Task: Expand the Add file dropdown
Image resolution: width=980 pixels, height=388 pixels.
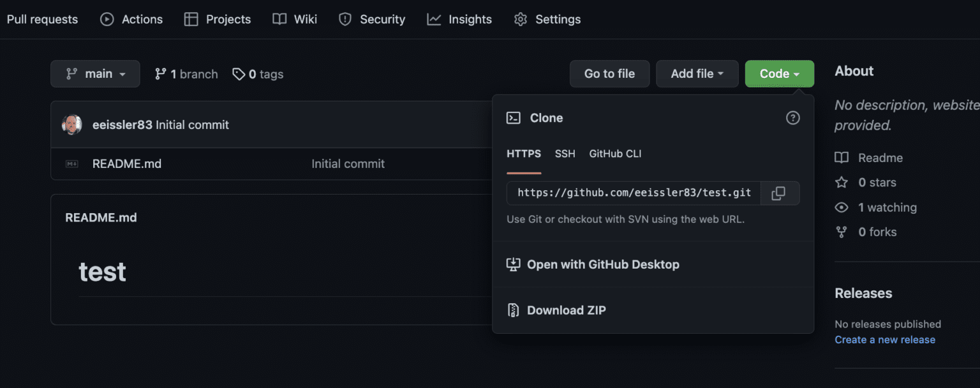Action: [x=697, y=73]
